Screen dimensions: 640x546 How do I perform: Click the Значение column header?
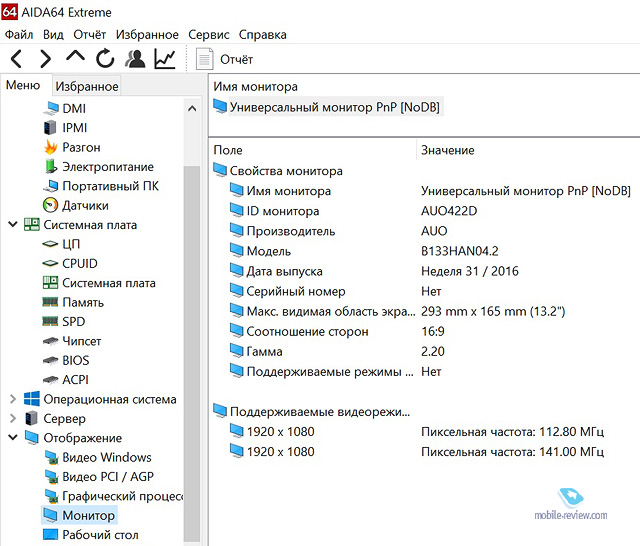tap(447, 150)
